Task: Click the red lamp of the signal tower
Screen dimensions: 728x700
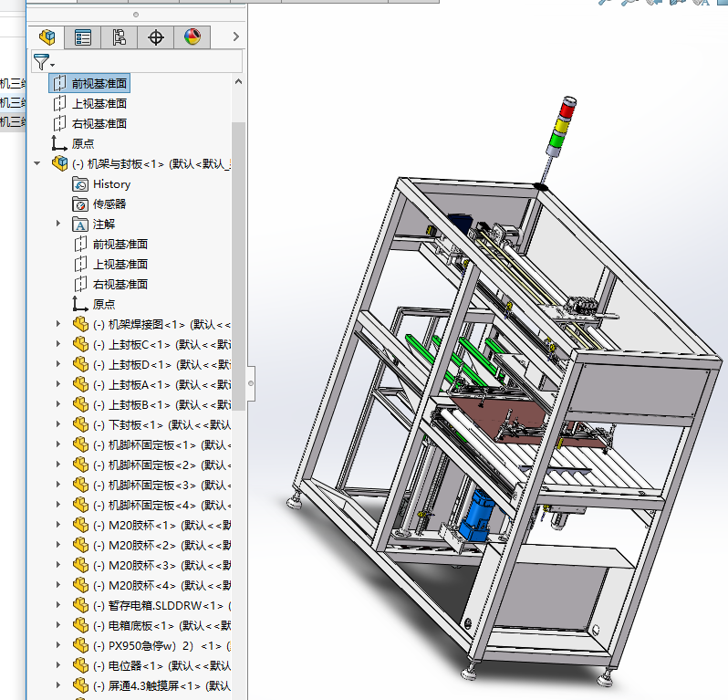Action: coord(567,110)
